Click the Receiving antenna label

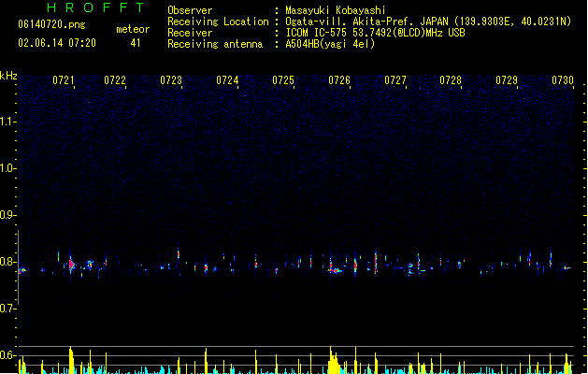coord(215,44)
